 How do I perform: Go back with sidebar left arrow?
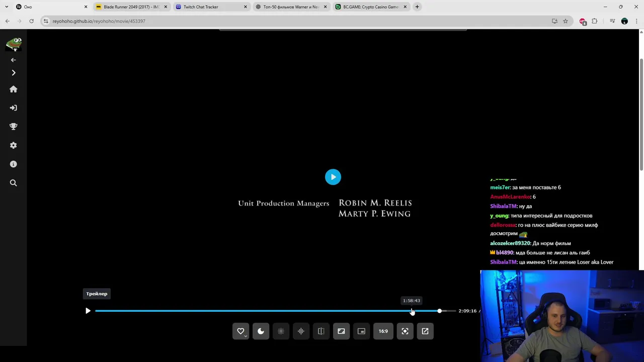pos(14,60)
